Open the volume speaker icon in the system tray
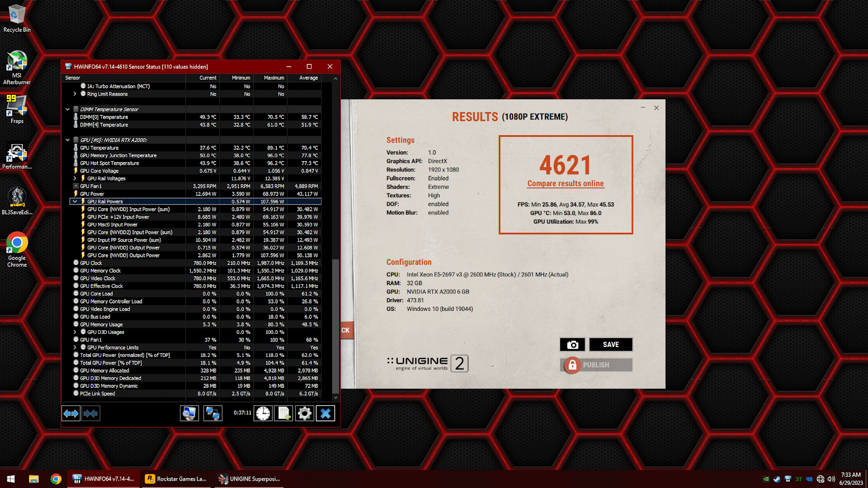Screen dimensions: 868x488 pos(831,479)
